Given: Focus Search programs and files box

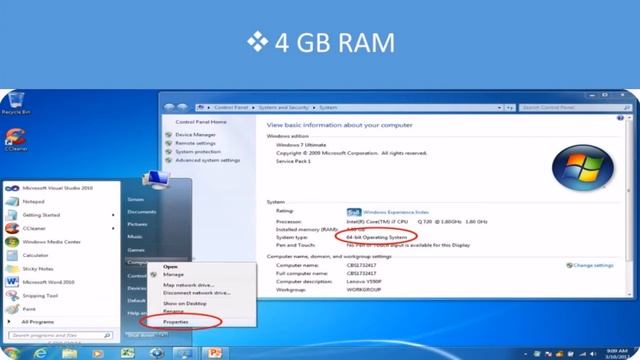Looking at the screenshot, I should tap(60, 336).
